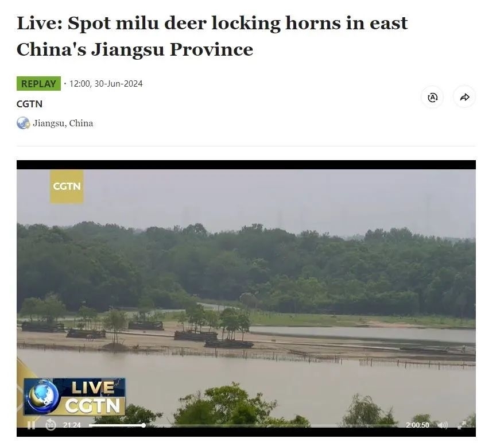
Task: Click the center of the lake video frame
Action: pyautogui.click(x=246, y=298)
